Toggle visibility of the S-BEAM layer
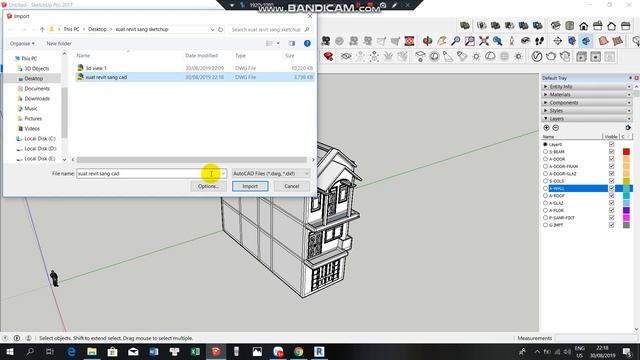 611,152
